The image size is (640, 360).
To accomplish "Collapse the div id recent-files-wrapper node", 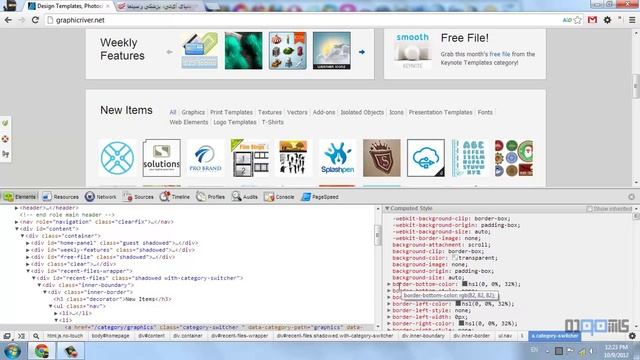I will (28, 271).
